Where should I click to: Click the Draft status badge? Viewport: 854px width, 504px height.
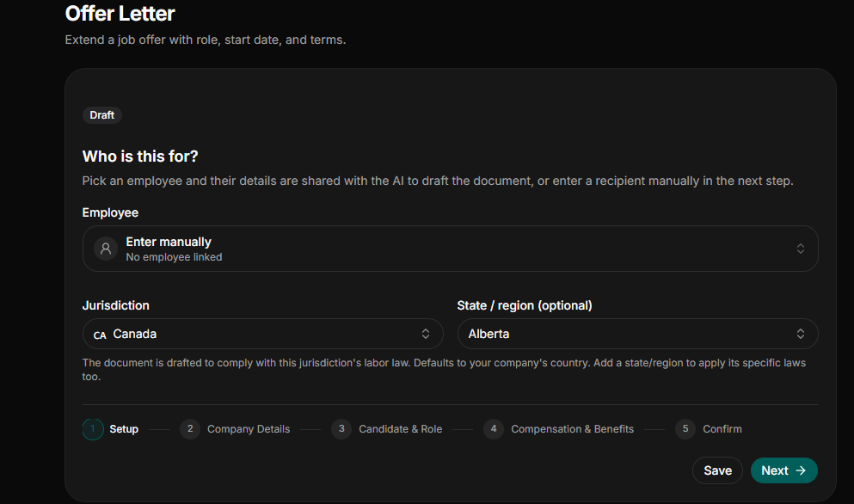(101, 115)
